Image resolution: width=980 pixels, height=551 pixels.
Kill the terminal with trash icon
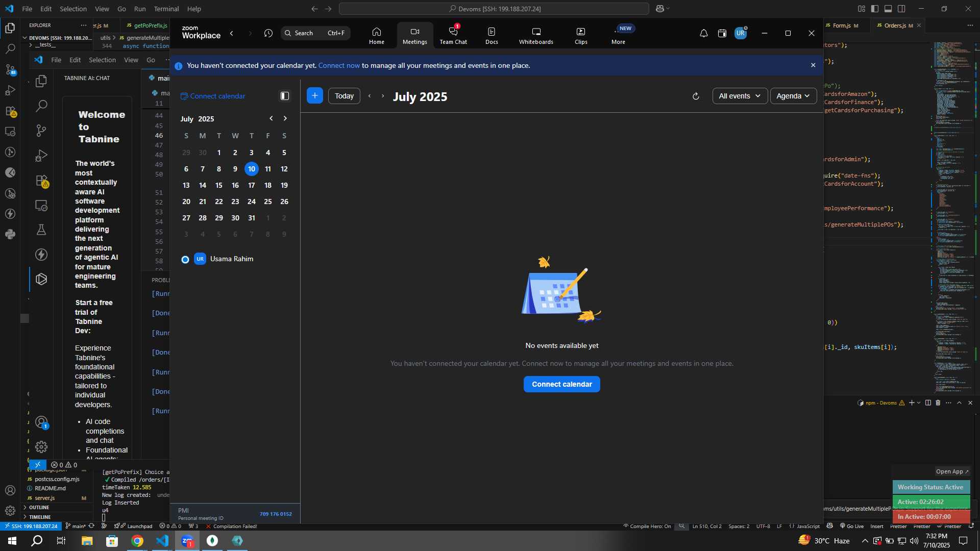938,403
